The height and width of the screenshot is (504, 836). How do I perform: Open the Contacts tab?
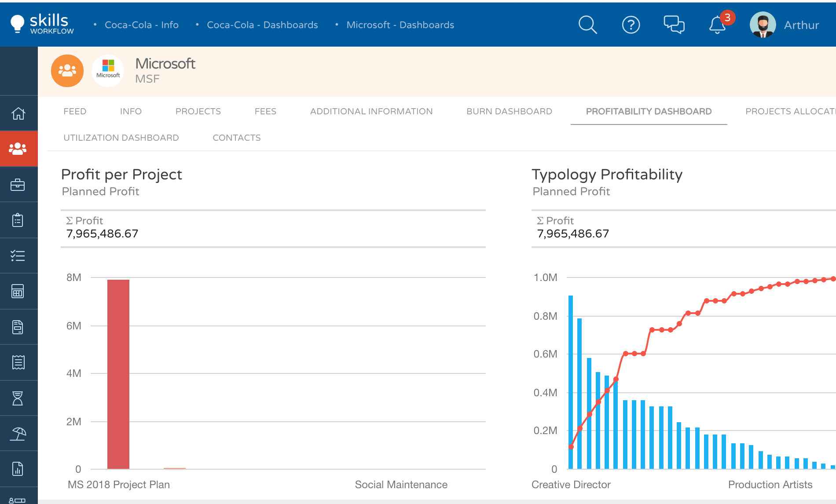click(237, 138)
